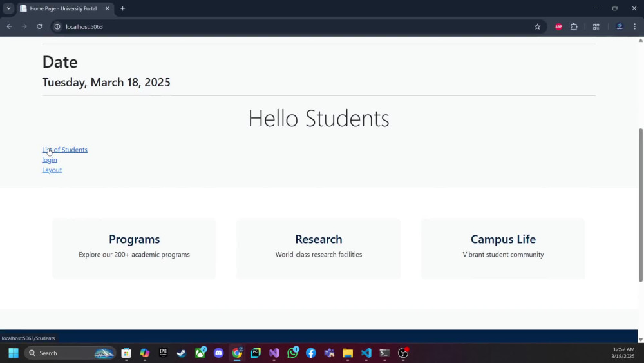Screen dimensions: 644x363
Task: View site information icon in address bar
Action: click(57, 26)
